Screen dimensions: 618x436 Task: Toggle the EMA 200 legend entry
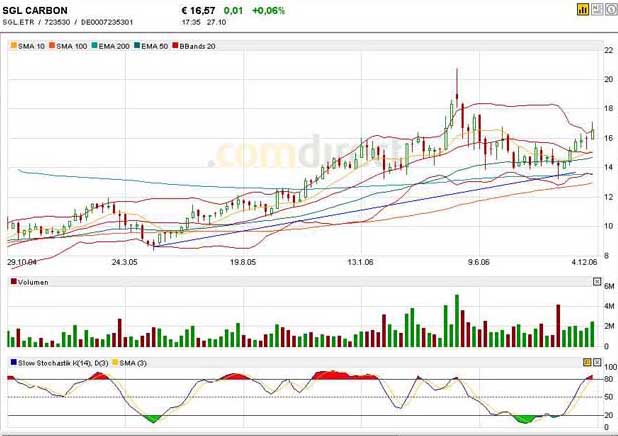(110, 46)
